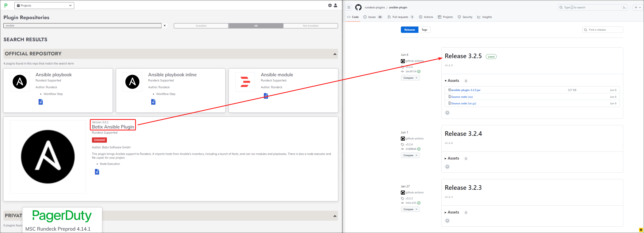Switch to the GitHub Code tab

pos(353,17)
